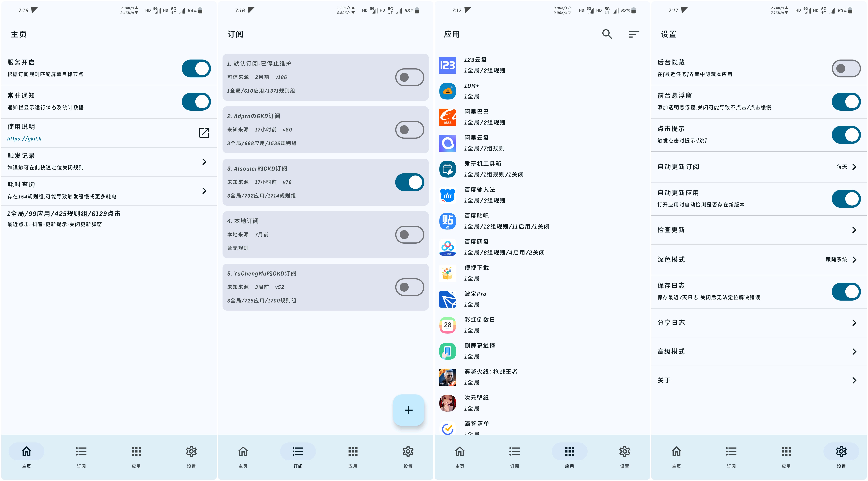Viewport: 868px width, 481px height.
Task: Disable the Alsouler的GKD订阅 switch
Action: [x=409, y=182]
